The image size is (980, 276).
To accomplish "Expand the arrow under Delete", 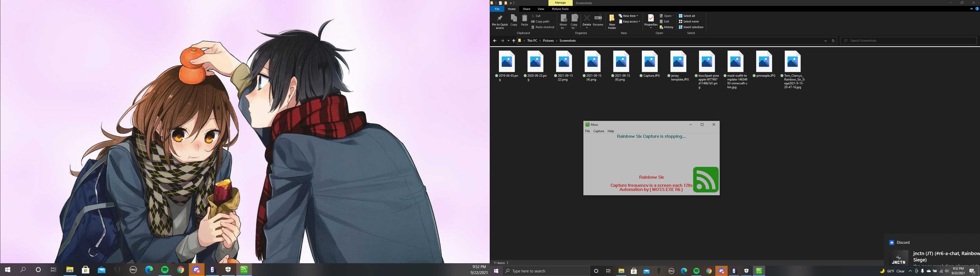I will [587, 28].
